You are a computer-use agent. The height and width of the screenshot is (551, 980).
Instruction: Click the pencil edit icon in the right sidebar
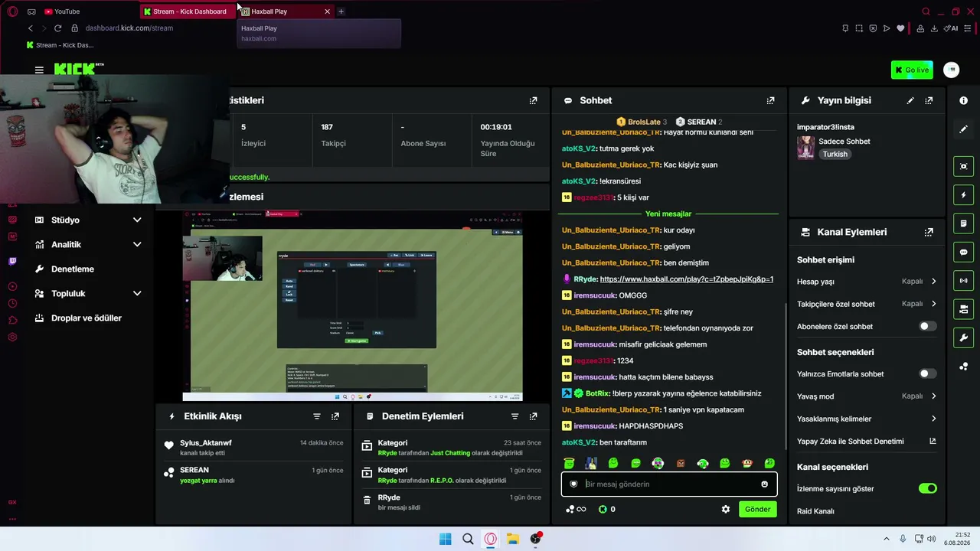coord(963,129)
